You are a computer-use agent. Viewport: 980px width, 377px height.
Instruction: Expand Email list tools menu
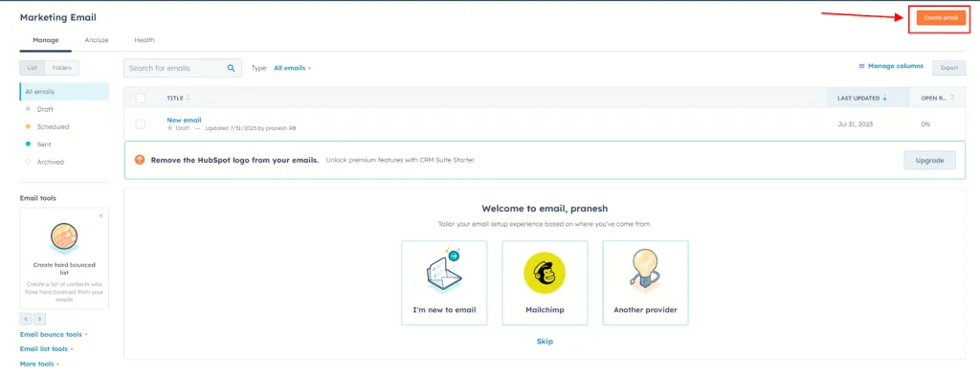47,349
